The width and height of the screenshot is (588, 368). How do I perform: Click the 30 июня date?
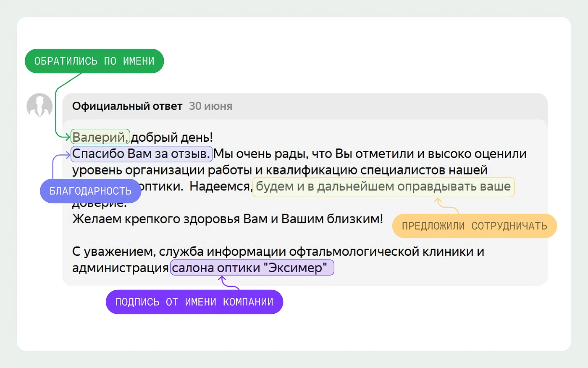pos(210,106)
